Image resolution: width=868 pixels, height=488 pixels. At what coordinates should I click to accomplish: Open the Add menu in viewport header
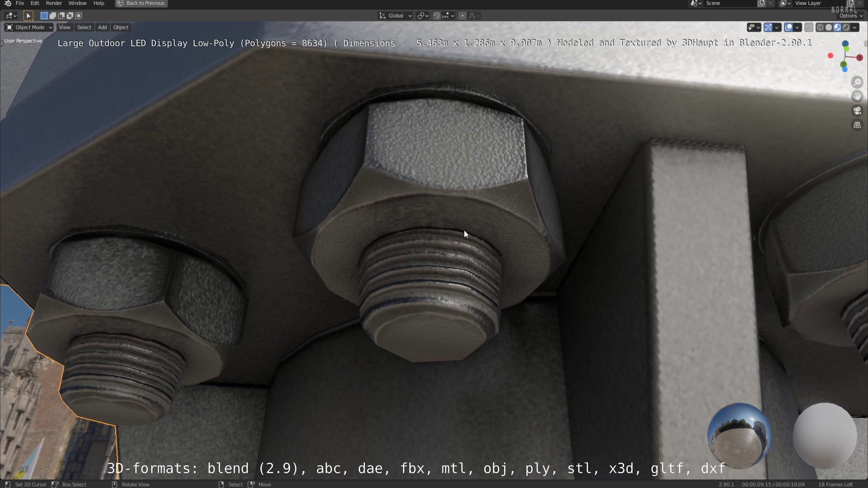click(102, 27)
